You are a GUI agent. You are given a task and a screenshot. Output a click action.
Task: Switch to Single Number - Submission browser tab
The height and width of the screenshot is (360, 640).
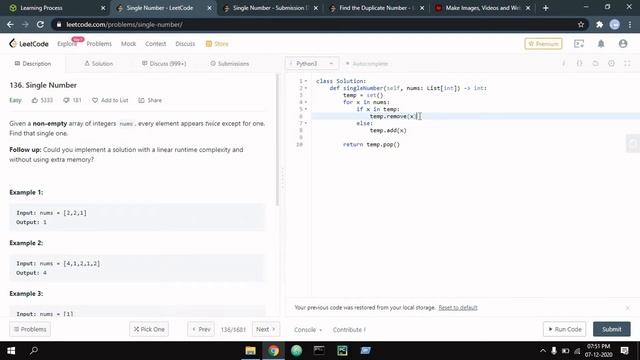tap(270, 8)
